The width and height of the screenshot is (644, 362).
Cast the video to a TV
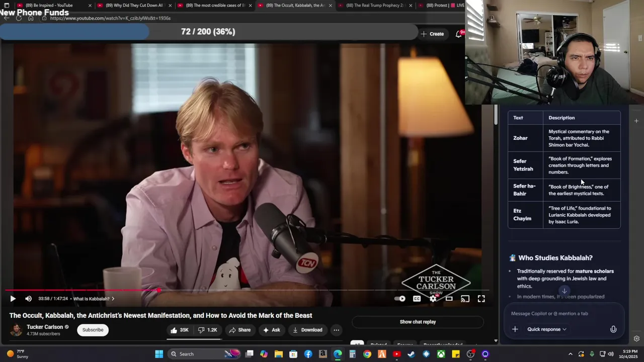tap(465, 299)
